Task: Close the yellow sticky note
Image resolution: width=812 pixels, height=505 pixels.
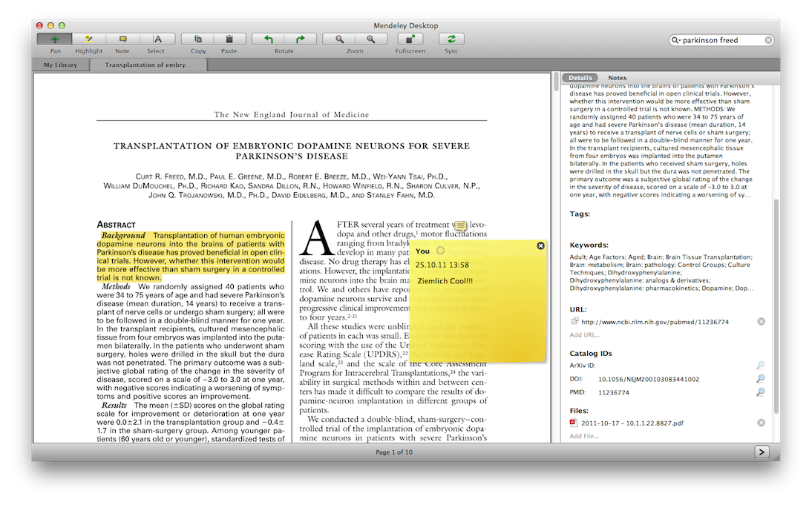Action: 540,245
